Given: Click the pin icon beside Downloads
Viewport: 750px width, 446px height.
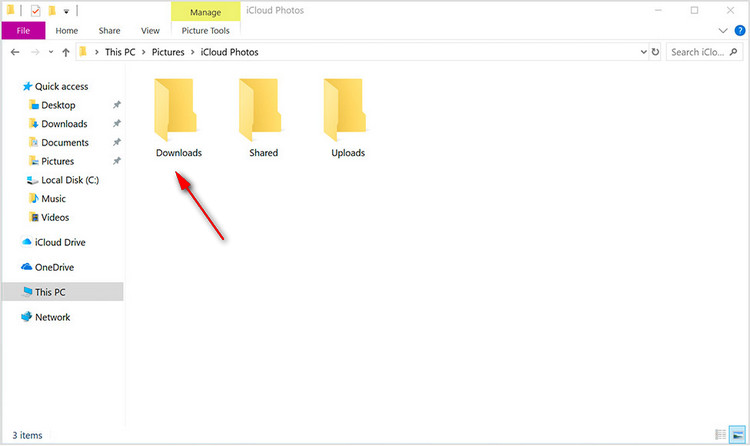Looking at the screenshot, I should coord(116,123).
